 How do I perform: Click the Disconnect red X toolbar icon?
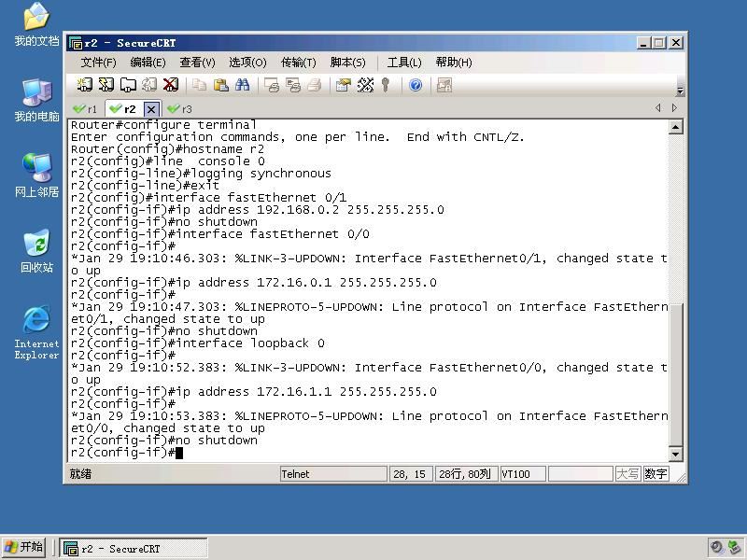coord(171,85)
